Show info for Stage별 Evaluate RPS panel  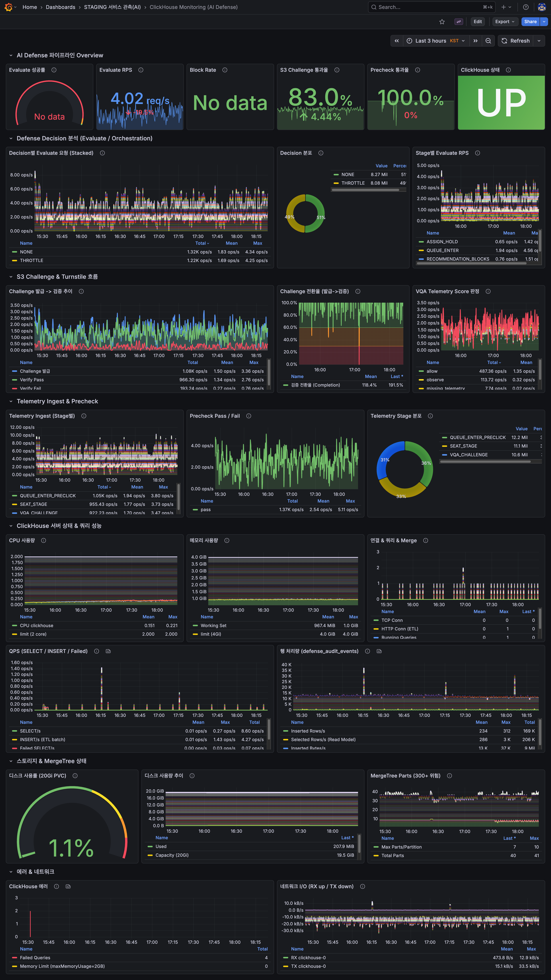click(478, 153)
